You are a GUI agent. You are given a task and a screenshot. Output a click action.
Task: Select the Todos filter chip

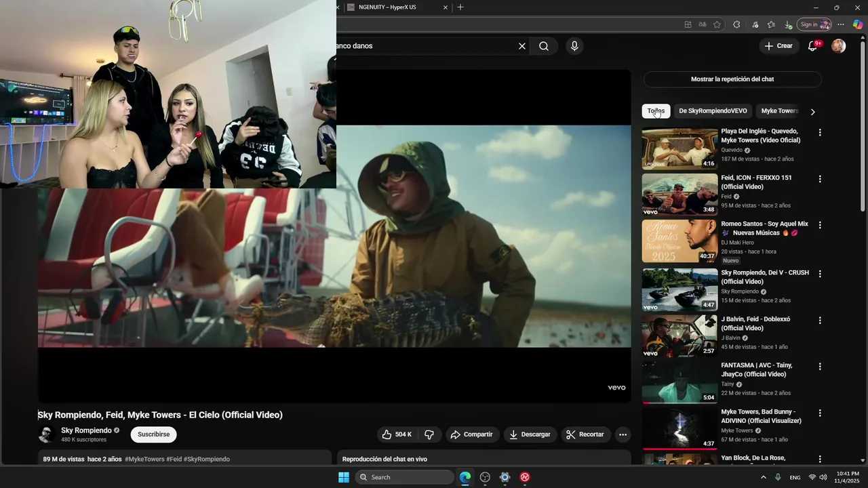[x=656, y=111]
